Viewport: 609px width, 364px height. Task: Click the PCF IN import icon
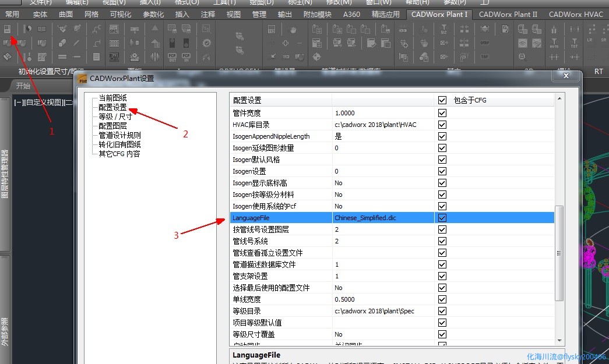(186, 58)
